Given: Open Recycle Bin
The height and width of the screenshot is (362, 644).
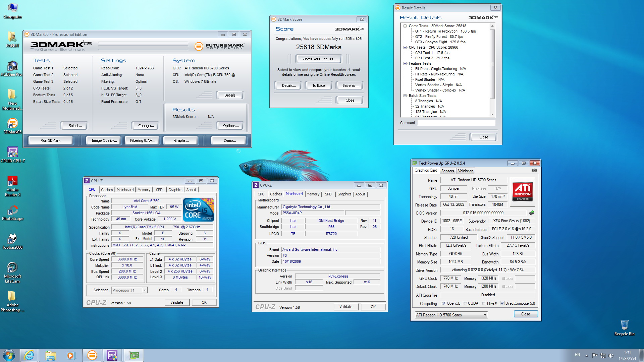Looking at the screenshot, I should (x=624, y=325).
